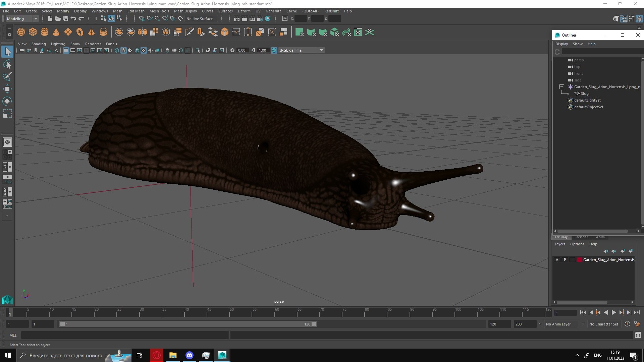This screenshot has width=644, height=362.
Task: Choose the Move tool in toolbox
Action: click(7, 89)
